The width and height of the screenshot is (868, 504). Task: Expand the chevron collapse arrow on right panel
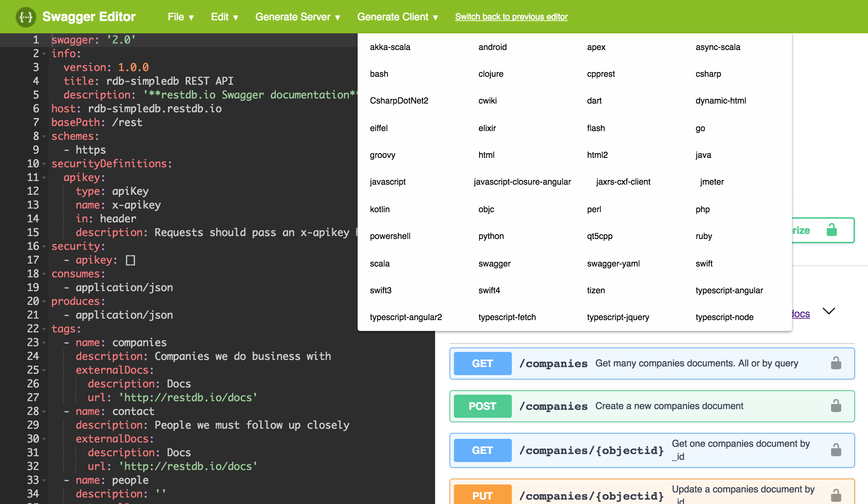tap(830, 311)
